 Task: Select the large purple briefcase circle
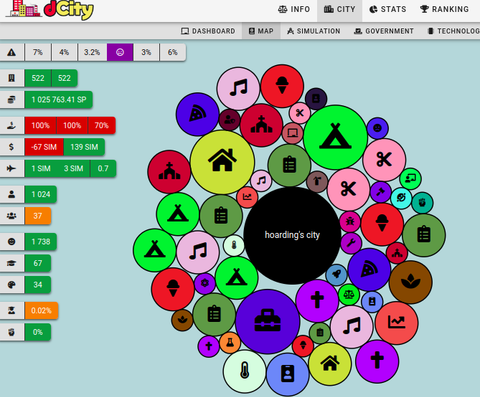(x=268, y=322)
